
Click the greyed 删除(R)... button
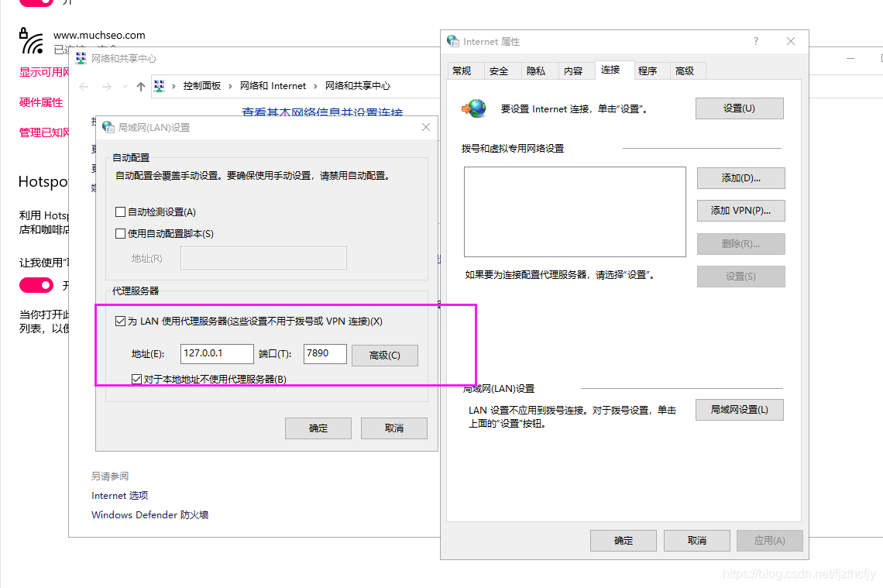(x=741, y=244)
